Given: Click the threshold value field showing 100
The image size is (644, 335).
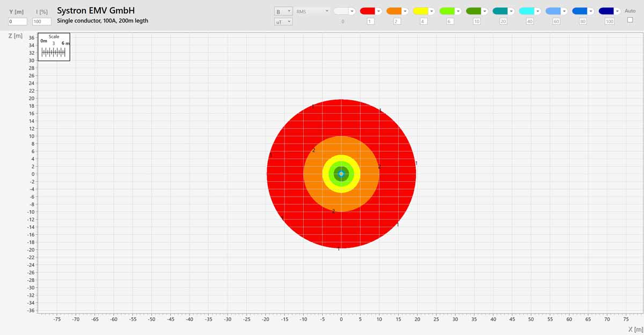Looking at the screenshot, I should click(609, 21).
